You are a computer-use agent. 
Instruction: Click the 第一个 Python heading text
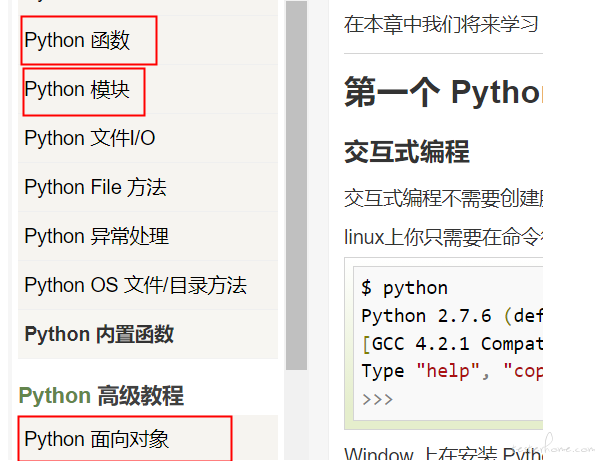point(444,92)
